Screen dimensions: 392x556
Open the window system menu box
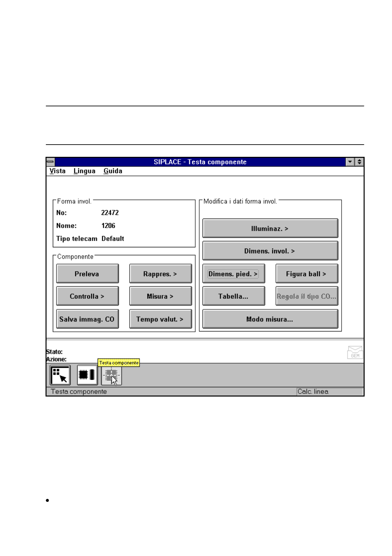50,162
